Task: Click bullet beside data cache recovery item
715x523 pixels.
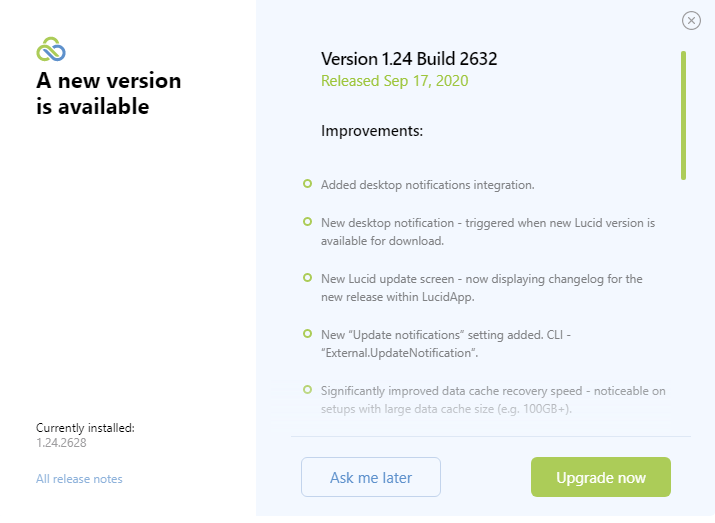Action: [x=307, y=390]
